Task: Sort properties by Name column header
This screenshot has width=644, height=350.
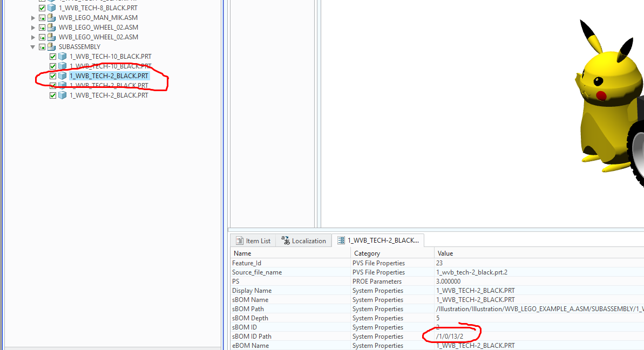Action: point(290,253)
